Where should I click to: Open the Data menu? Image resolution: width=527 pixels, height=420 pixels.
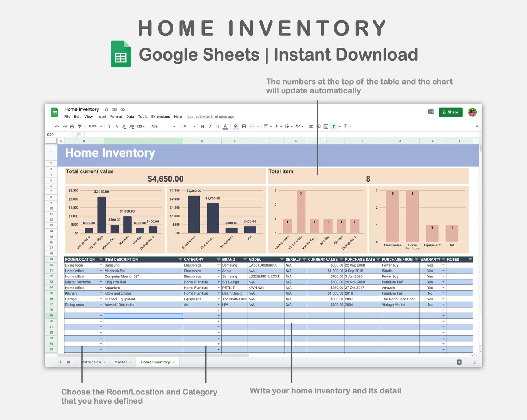click(x=130, y=117)
